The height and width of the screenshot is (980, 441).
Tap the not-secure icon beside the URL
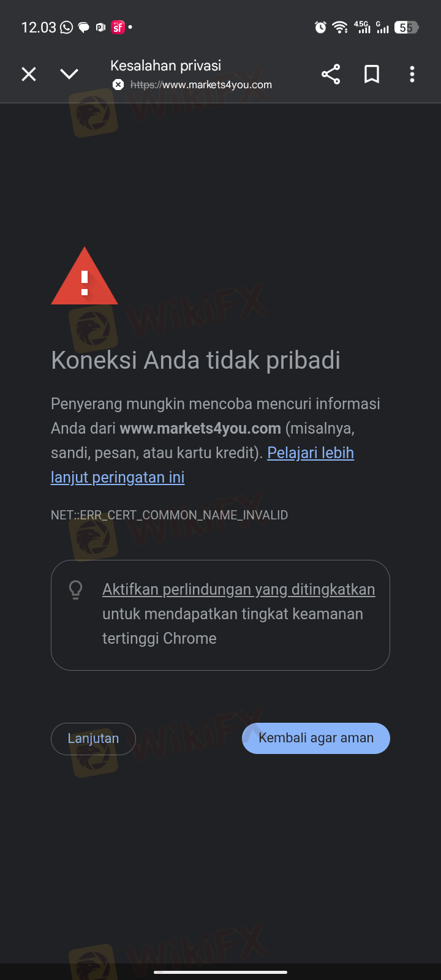[118, 85]
